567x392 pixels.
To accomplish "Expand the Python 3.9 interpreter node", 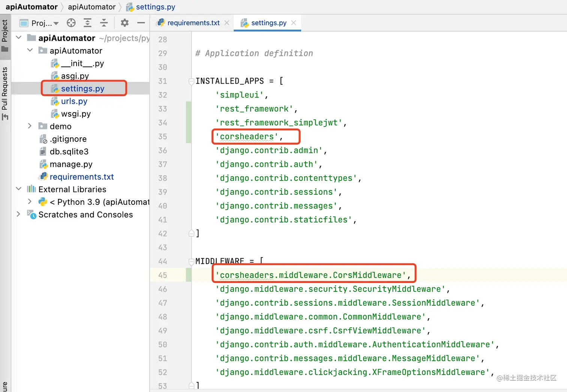I will tap(30, 201).
